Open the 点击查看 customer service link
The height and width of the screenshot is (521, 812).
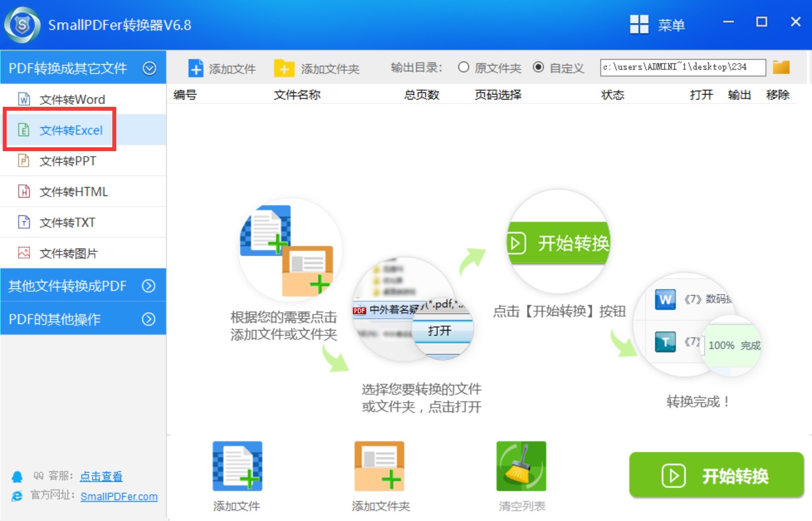(101, 476)
